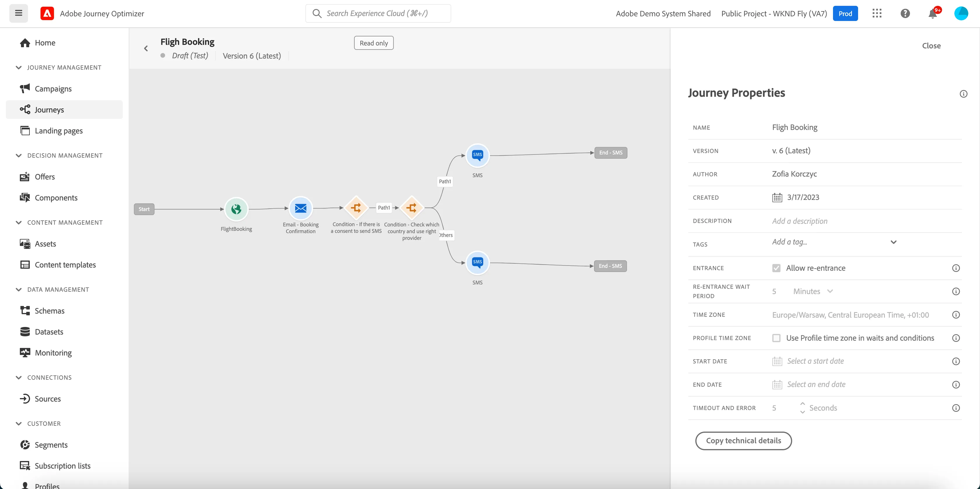Click the Adobe logo icon

pyautogui.click(x=47, y=13)
